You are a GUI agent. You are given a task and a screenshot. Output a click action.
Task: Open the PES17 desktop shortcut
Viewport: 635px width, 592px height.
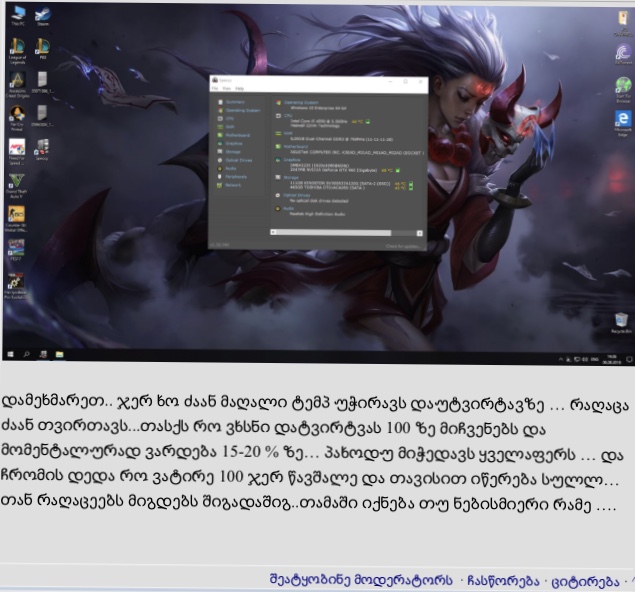click(x=16, y=249)
